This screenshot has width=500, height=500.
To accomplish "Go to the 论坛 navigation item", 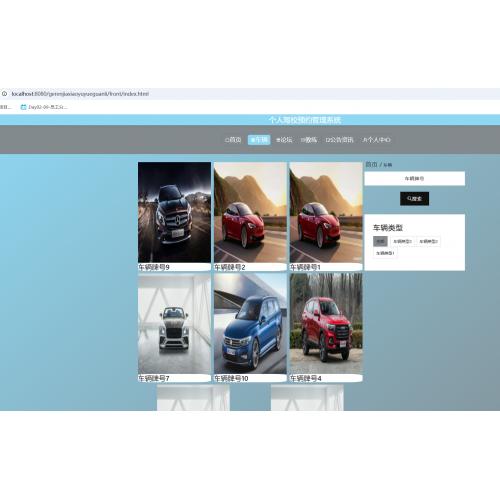I will pos(284,140).
